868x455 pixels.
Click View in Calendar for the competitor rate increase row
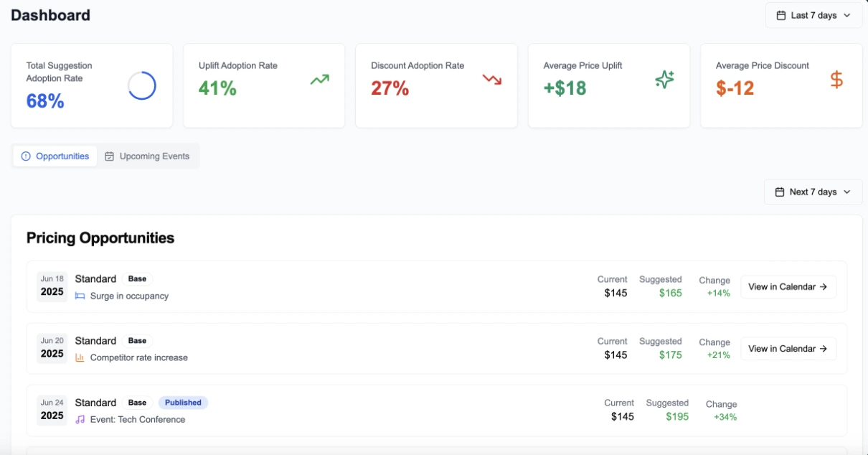pos(788,348)
